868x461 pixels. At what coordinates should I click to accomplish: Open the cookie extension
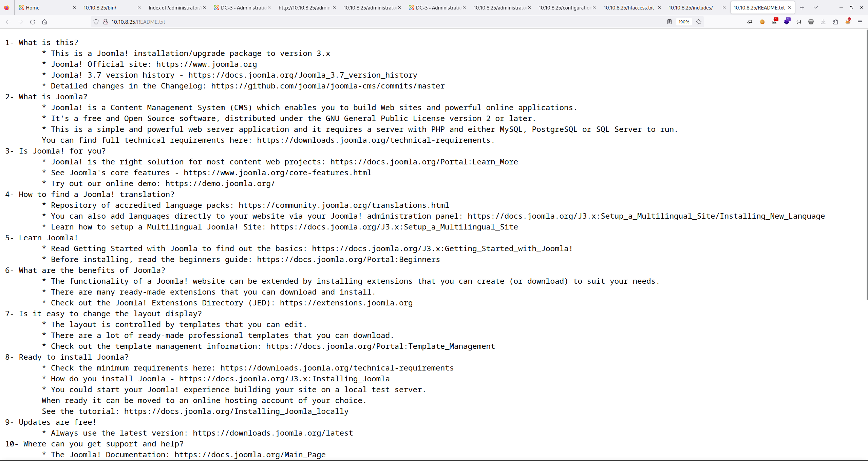(x=762, y=22)
